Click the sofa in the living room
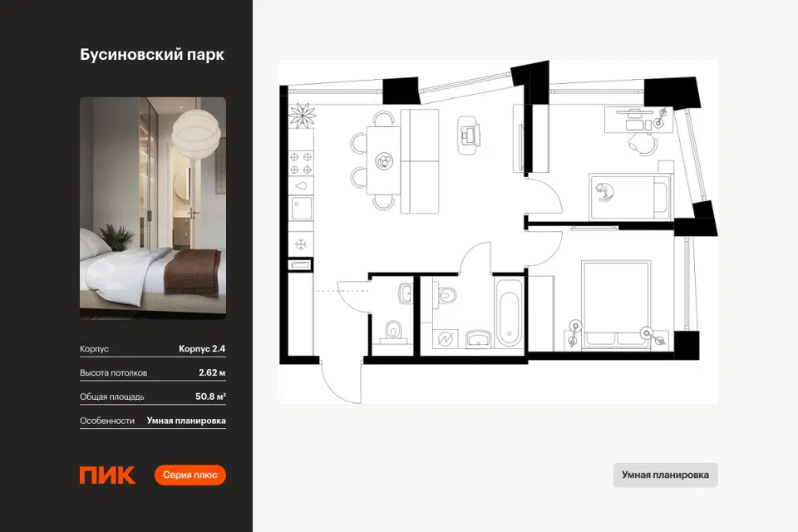798x532 pixels. coord(420,161)
